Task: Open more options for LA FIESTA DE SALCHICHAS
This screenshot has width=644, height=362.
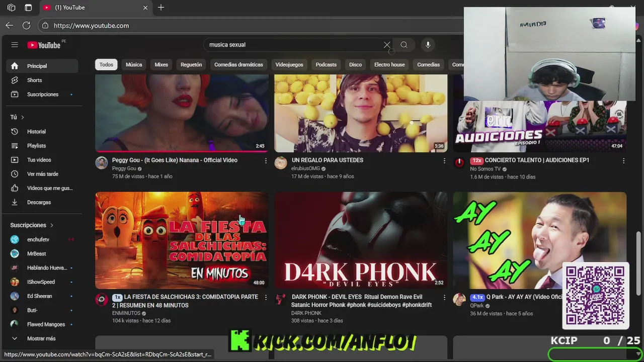Action: (266, 297)
